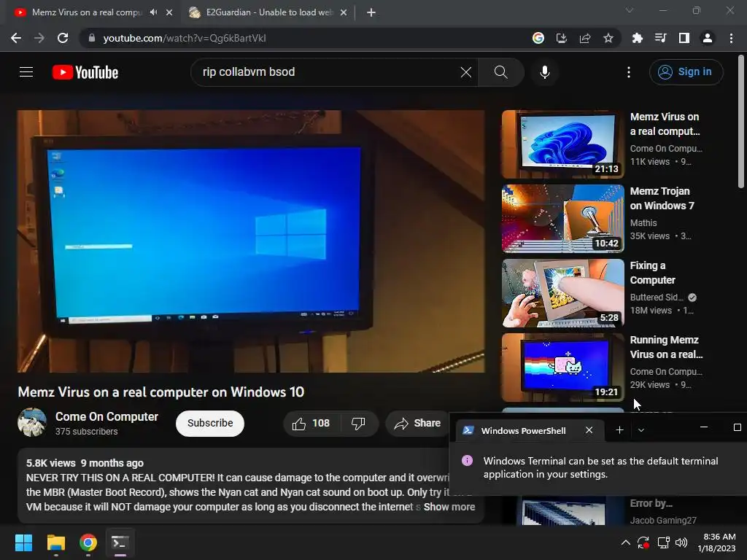Like the video with thumbs-up
Screen dimensions: 747x560
pyautogui.click(x=311, y=423)
